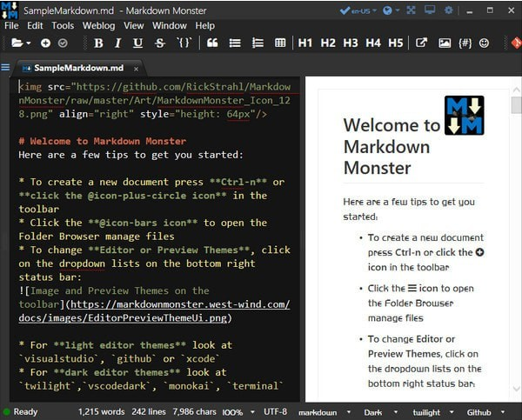Open the emoji picker smiley icon
Screen dimensions: 522x420
click(485, 43)
